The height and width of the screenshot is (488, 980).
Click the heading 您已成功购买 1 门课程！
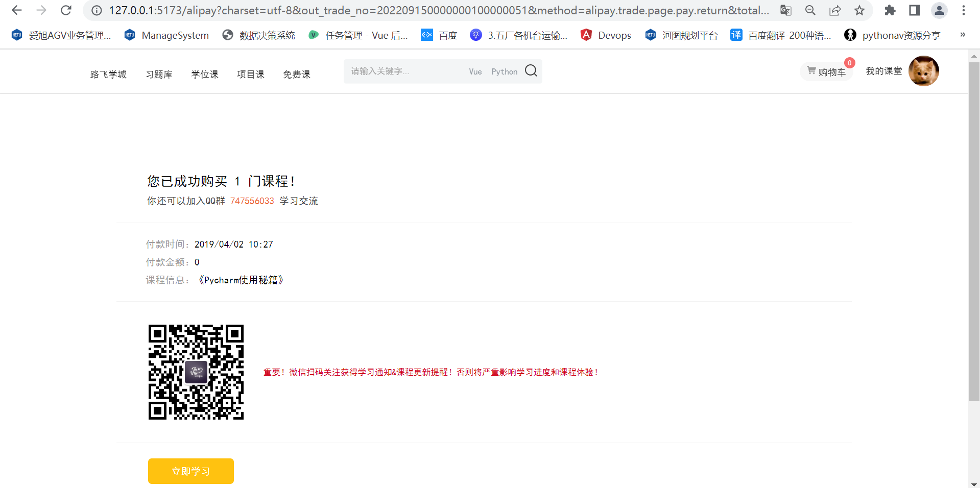[221, 181]
